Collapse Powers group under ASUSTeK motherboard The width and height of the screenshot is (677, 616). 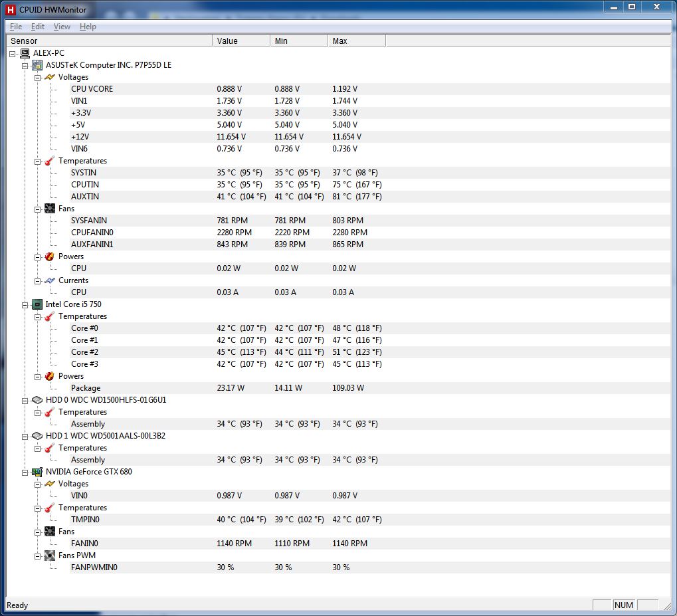[x=38, y=257]
